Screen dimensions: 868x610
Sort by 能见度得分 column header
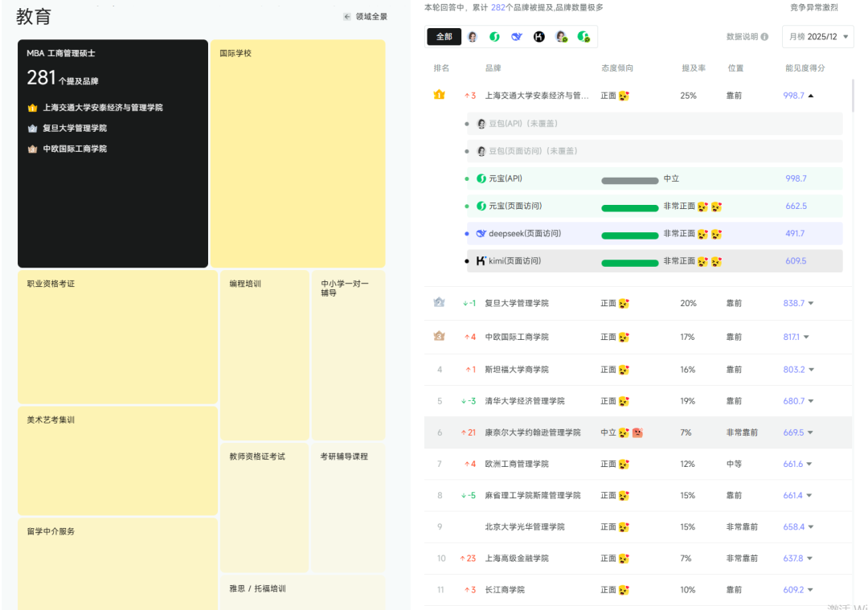point(805,68)
